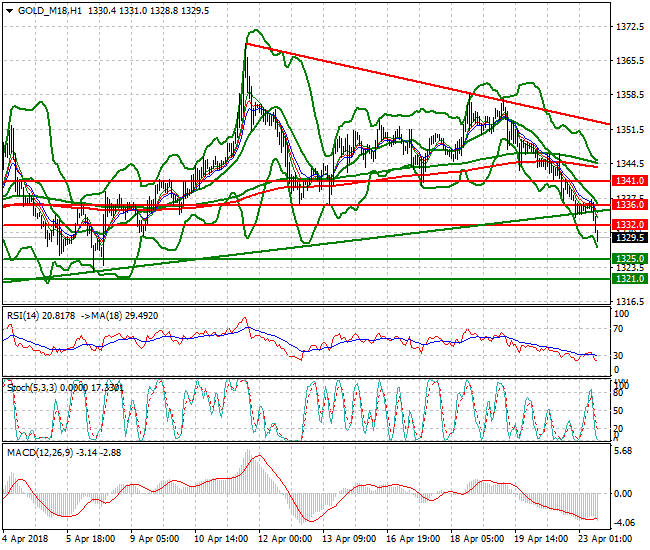
Task: Click the 1341.0 red price level label
Action: [630, 180]
